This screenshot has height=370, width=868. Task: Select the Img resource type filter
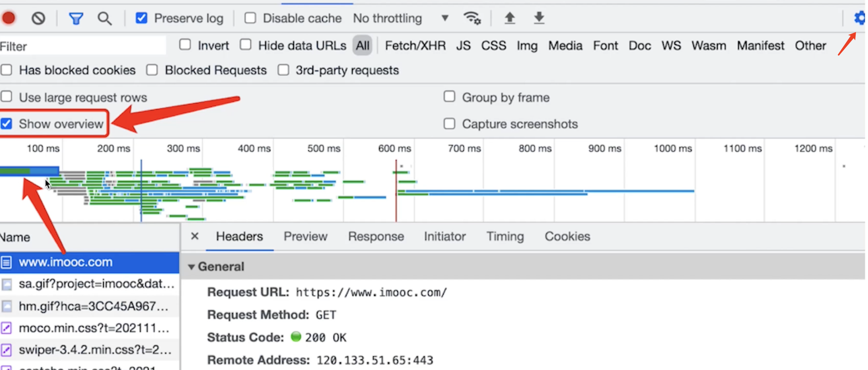[527, 46]
